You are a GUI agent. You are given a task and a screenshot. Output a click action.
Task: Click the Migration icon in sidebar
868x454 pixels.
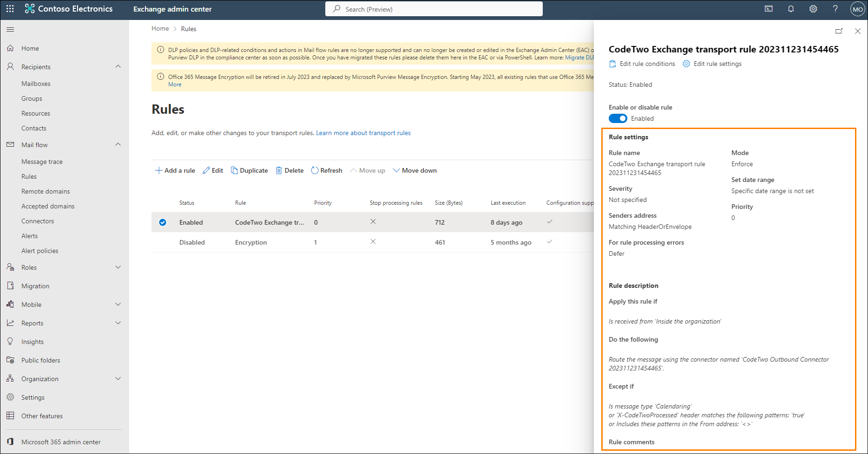tap(10, 285)
